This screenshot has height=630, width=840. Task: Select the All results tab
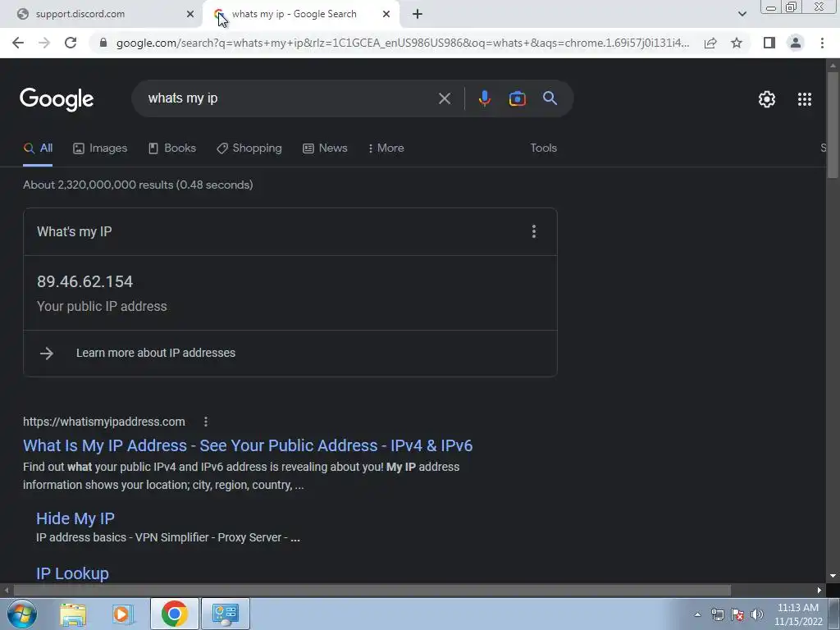click(38, 148)
